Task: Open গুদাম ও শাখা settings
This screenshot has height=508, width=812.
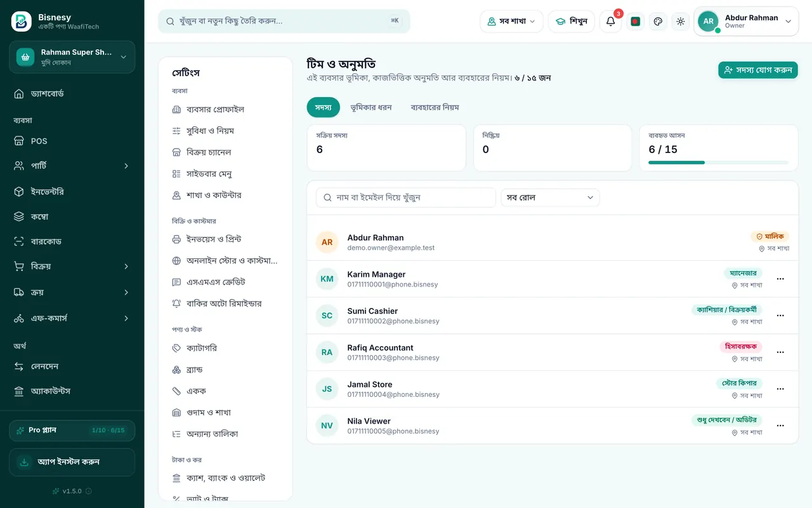Action: coord(225,413)
